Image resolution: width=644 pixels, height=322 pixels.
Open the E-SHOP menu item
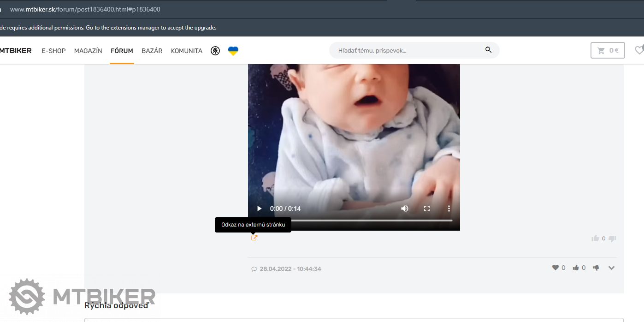point(53,51)
